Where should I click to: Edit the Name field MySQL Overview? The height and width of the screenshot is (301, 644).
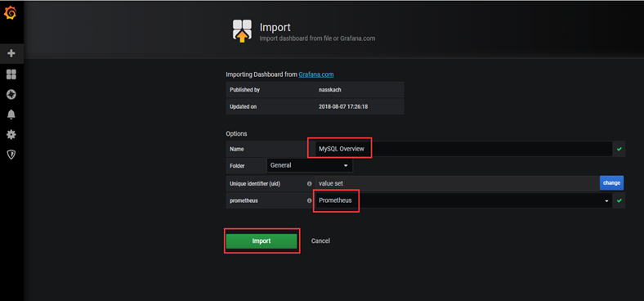463,149
